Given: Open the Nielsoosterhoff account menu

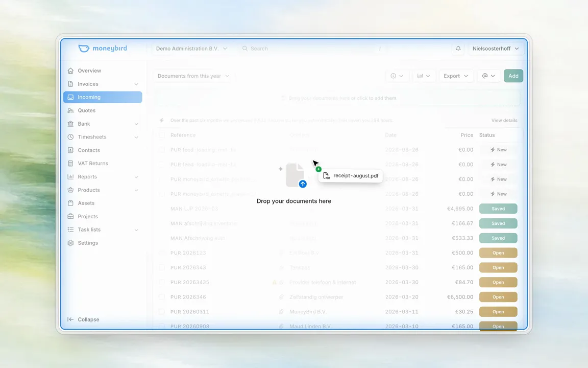Looking at the screenshot, I should [496, 49].
